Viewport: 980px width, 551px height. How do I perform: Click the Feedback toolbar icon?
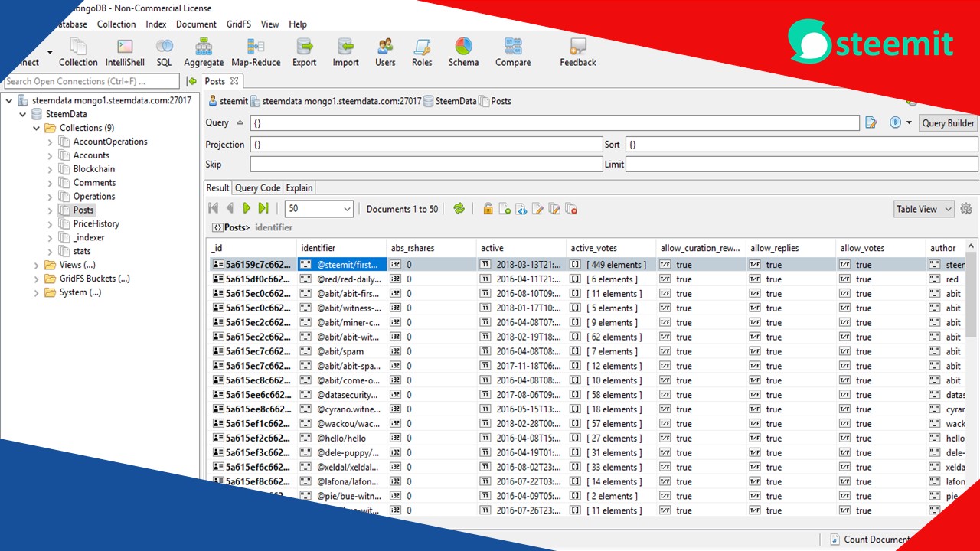coord(578,53)
